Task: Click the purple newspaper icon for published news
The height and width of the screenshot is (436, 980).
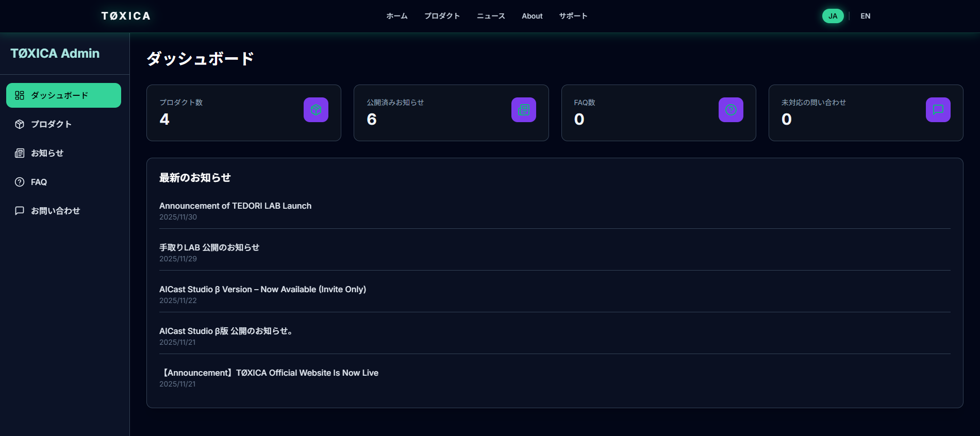Action: point(523,110)
